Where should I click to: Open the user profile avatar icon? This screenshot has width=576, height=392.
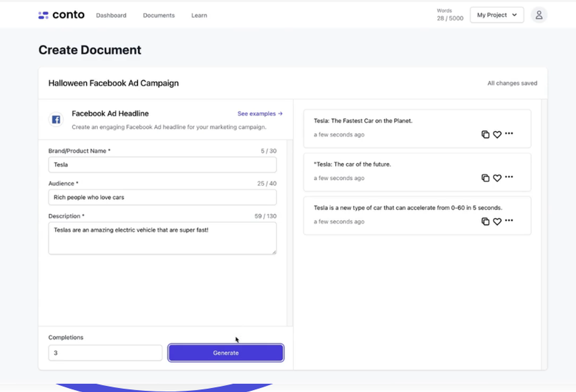[x=539, y=15]
